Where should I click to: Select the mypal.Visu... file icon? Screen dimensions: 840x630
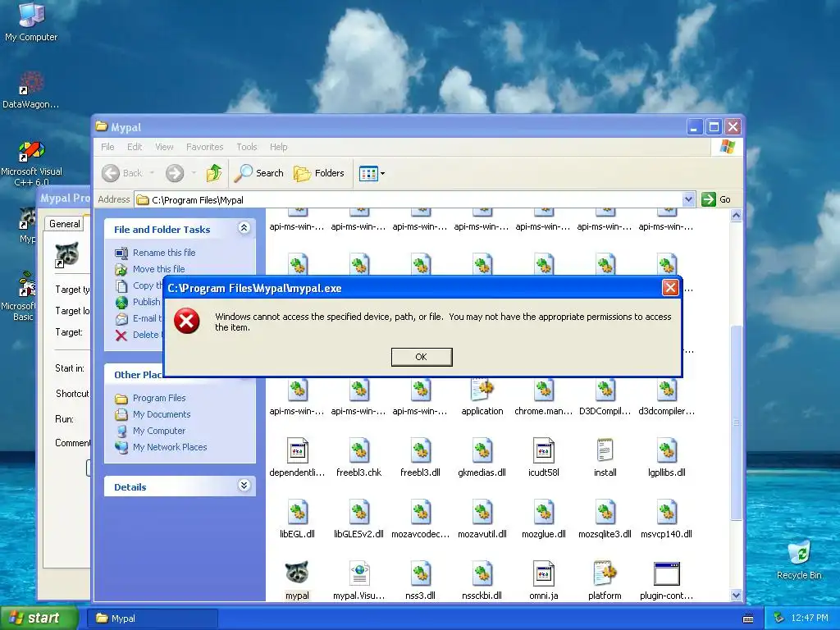359,573
